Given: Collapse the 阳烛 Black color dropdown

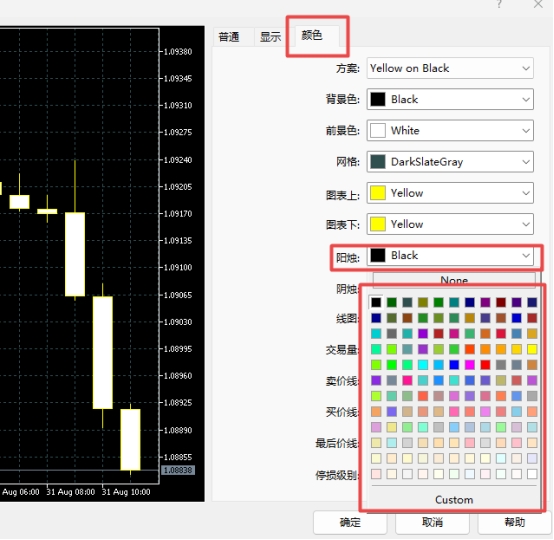Looking at the screenshot, I should pyautogui.click(x=450, y=256).
